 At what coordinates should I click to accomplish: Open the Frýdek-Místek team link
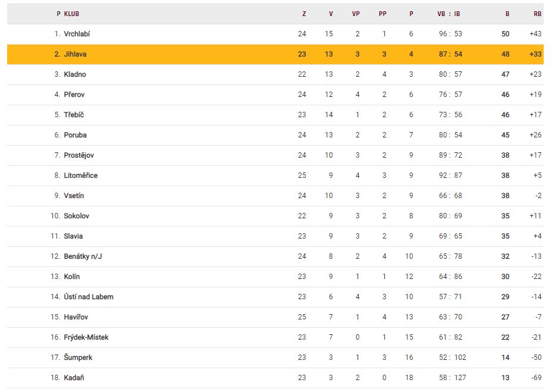tap(86, 337)
